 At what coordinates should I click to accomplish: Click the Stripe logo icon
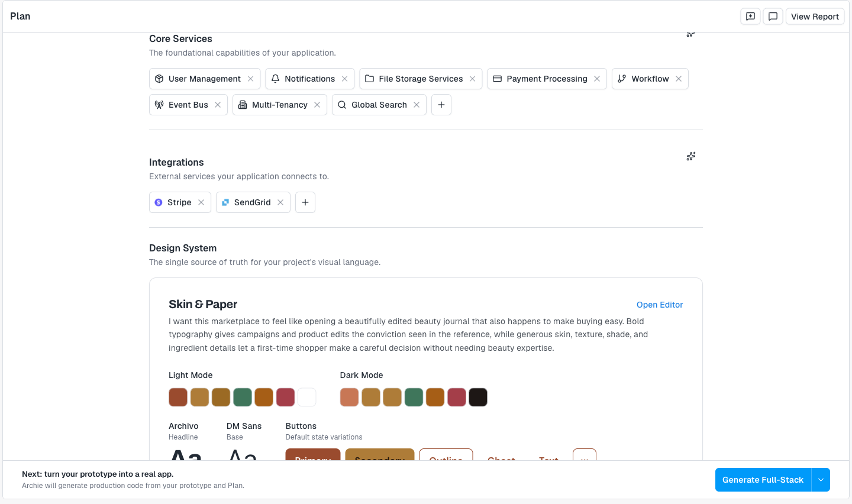[159, 202]
